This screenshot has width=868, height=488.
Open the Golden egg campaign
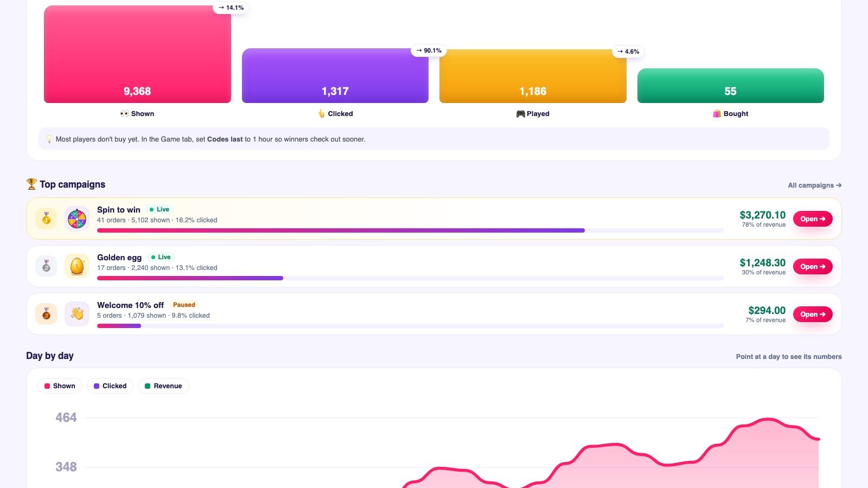click(x=813, y=267)
